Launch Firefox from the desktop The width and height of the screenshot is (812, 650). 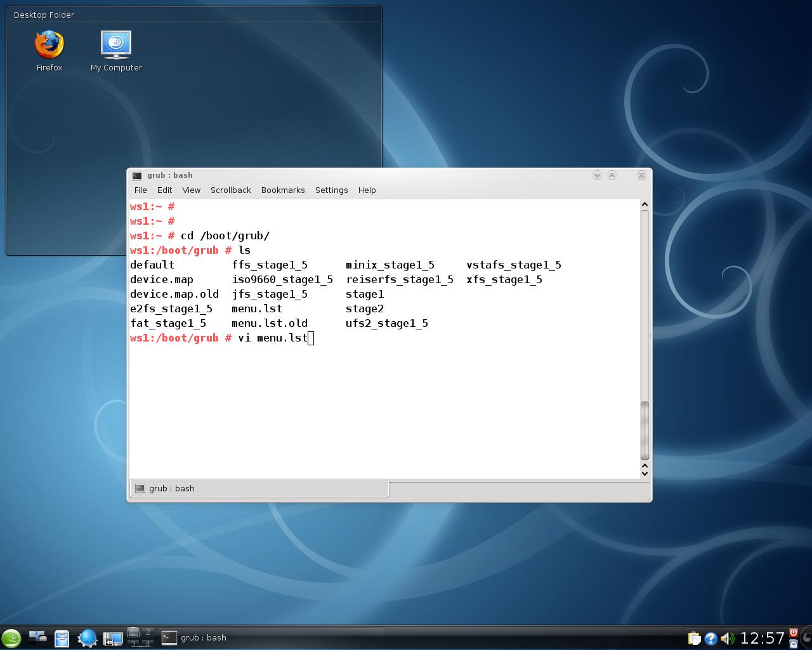[x=49, y=44]
